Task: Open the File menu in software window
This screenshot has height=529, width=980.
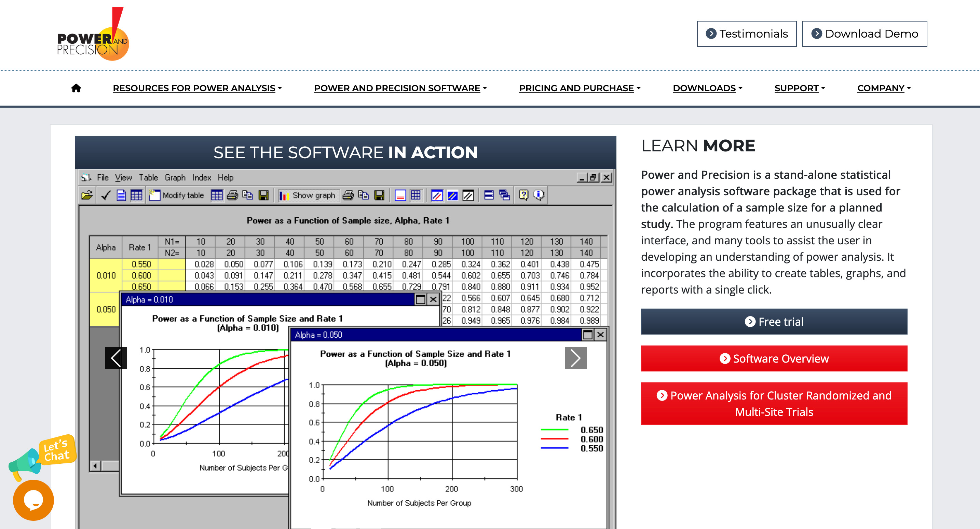Action: coord(103,177)
